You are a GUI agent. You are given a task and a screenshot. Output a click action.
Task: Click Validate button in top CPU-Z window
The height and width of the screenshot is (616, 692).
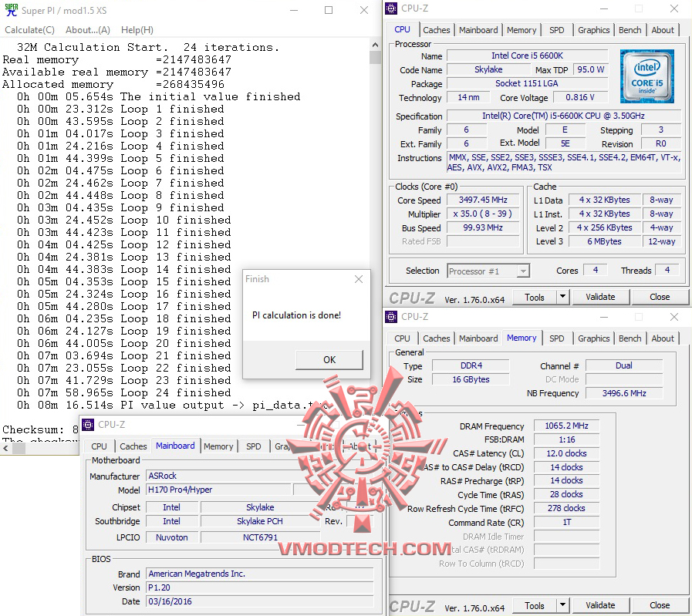(x=600, y=297)
